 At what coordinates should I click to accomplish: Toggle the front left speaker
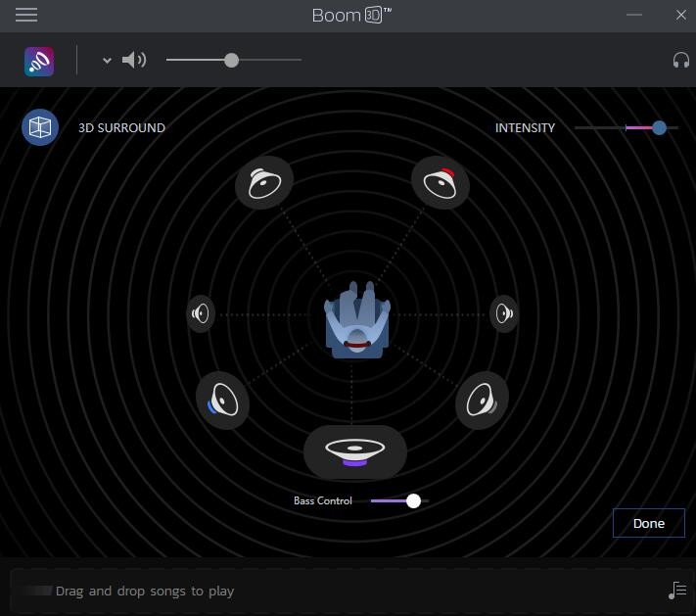tap(264, 182)
